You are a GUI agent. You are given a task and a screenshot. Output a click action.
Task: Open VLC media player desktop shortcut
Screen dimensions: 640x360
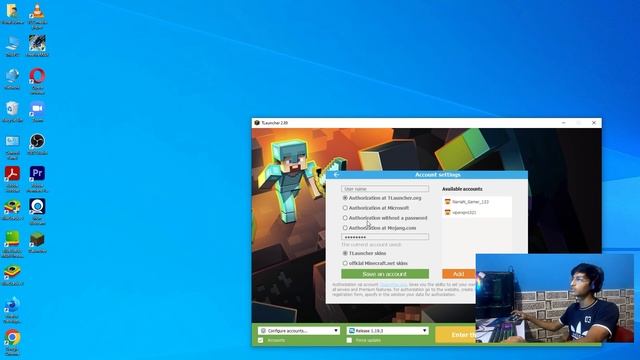(x=37, y=16)
